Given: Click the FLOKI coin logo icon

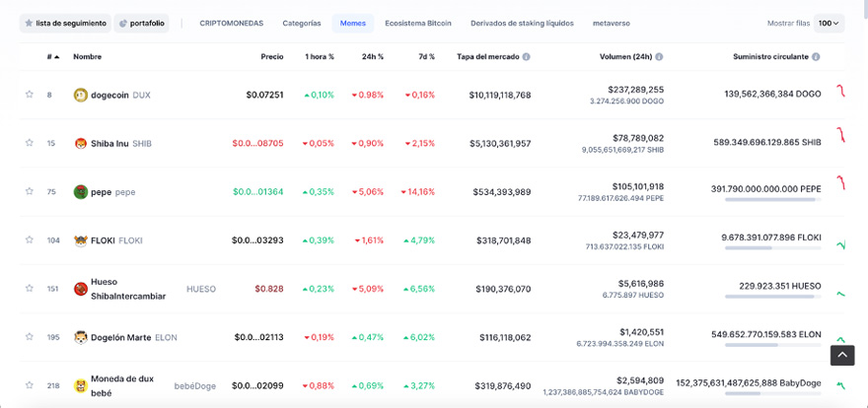Looking at the screenshot, I should coord(81,240).
